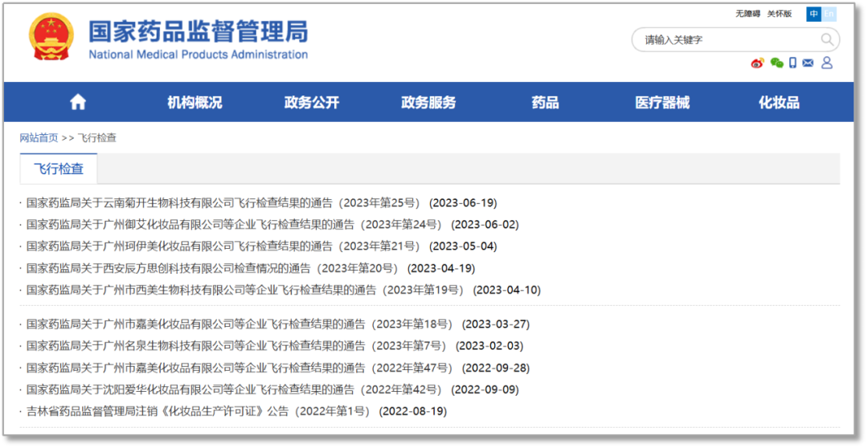Click the national emblem logo
Viewport: 868px width, 448px height.
pos(51,37)
